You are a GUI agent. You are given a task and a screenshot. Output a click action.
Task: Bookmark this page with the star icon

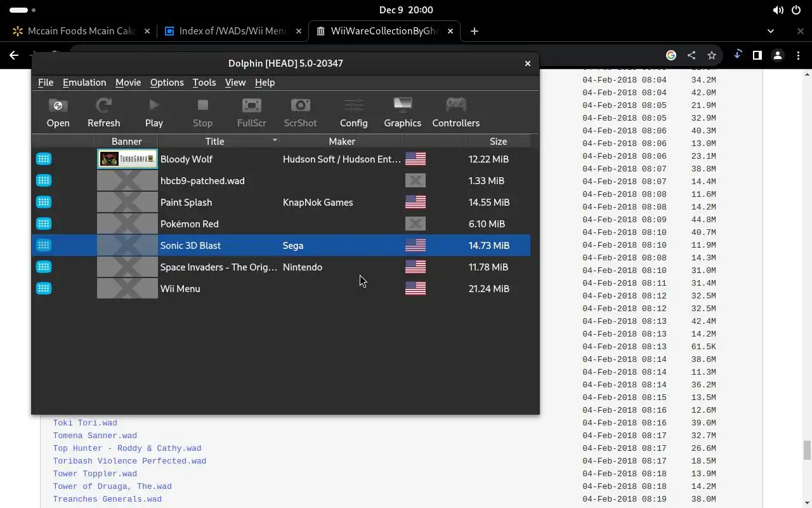712,55
